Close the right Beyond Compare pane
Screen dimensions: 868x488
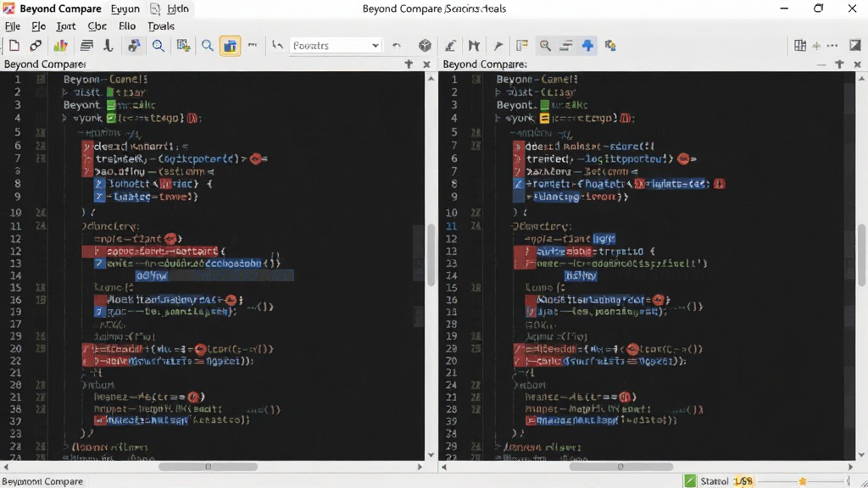[x=858, y=64]
